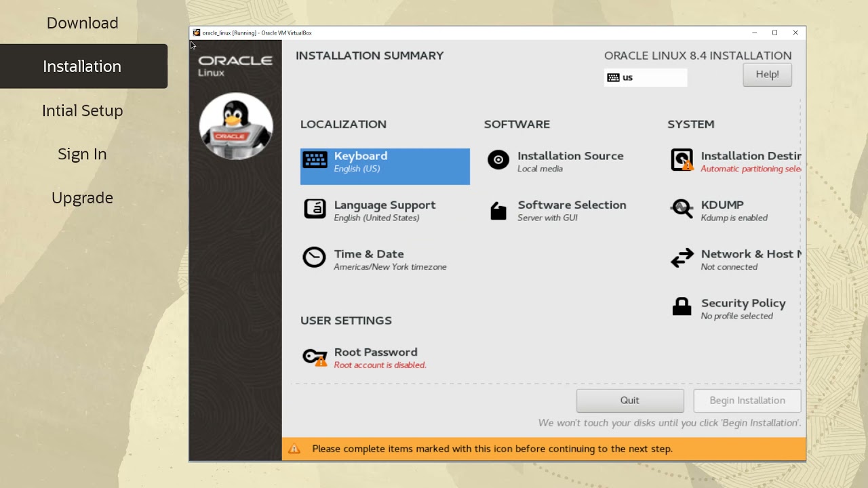
Task: Click the keyboard icon in the us layout indicator
Action: pos(613,77)
